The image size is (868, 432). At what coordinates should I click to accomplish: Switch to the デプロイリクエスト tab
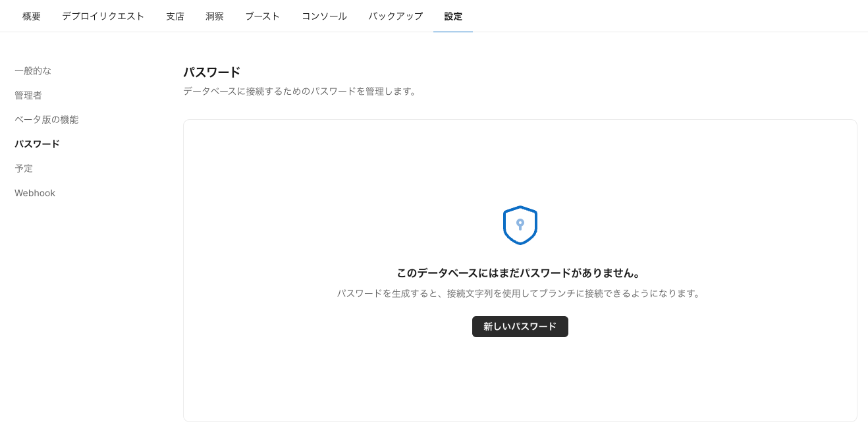point(103,16)
